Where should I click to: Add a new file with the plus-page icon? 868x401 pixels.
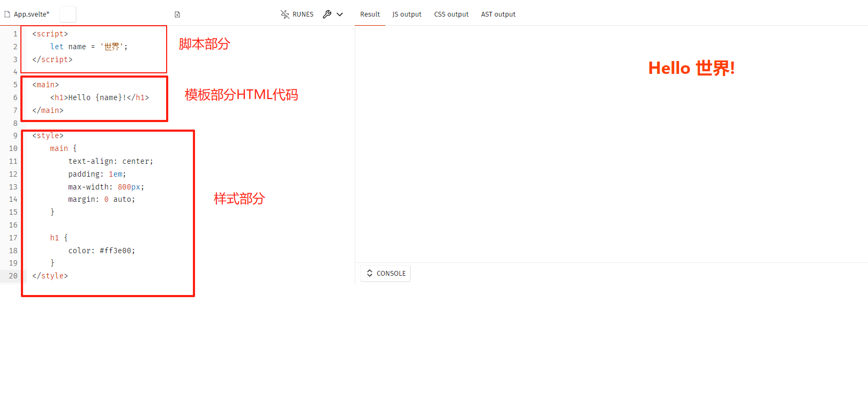(x=177, y=14)
